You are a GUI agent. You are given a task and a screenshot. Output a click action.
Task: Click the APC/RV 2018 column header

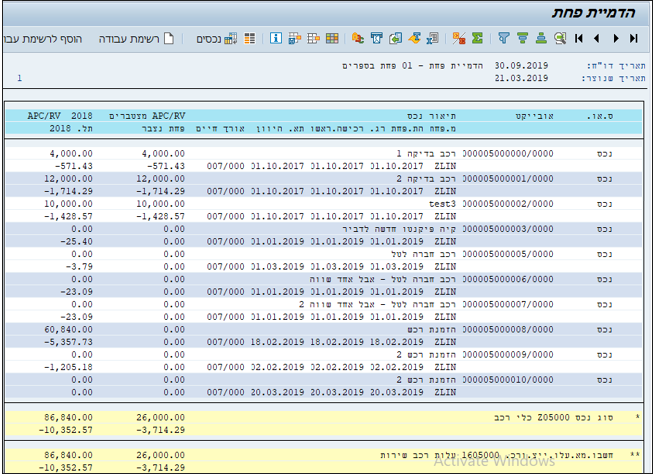point(60,116)
